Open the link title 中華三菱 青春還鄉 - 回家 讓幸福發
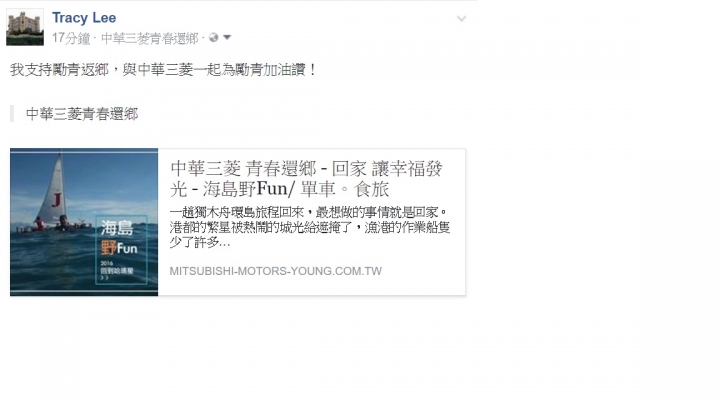The image size is (720, 405). click(306, 169)
